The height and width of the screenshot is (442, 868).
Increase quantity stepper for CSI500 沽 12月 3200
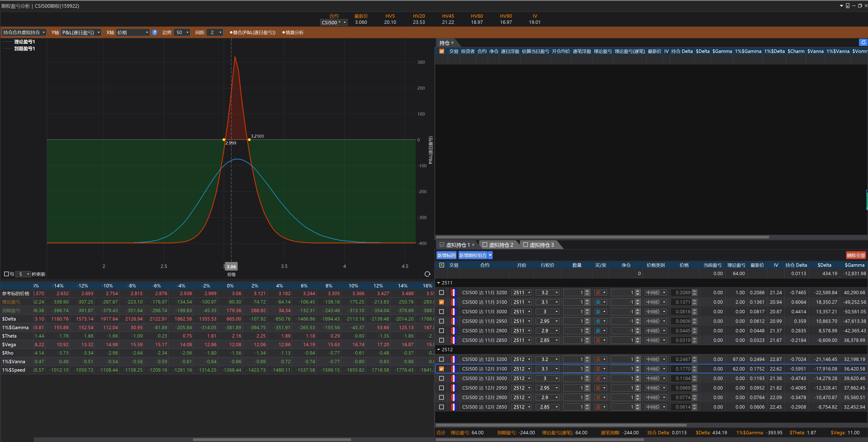pyautogui.click(x=587, y=358)
